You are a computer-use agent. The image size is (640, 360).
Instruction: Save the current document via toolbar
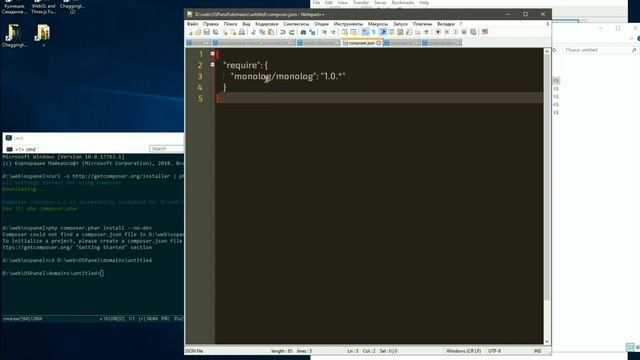click(207, 32)
